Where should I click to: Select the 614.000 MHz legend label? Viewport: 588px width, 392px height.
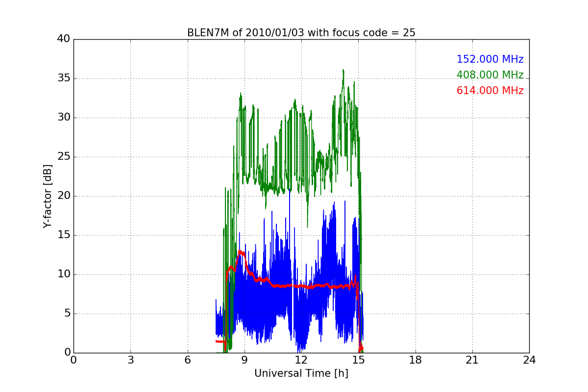[490, 91]
